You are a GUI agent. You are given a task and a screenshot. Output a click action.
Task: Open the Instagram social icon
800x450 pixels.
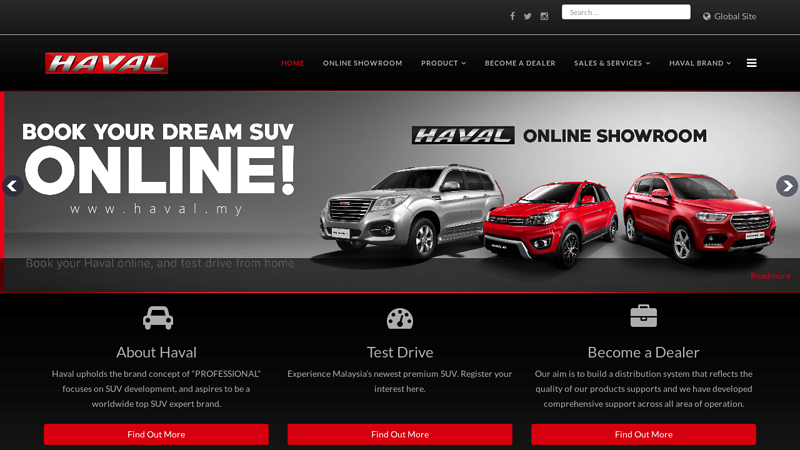[544, 16]
